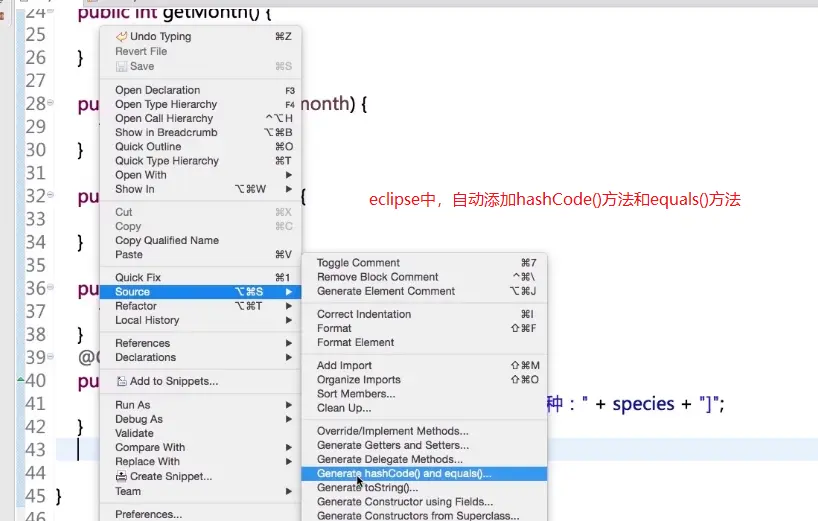The height and width of the screenshot is (521, 818).
Task: Expand the Refactor submenu arrow
Action: (288, 306)
